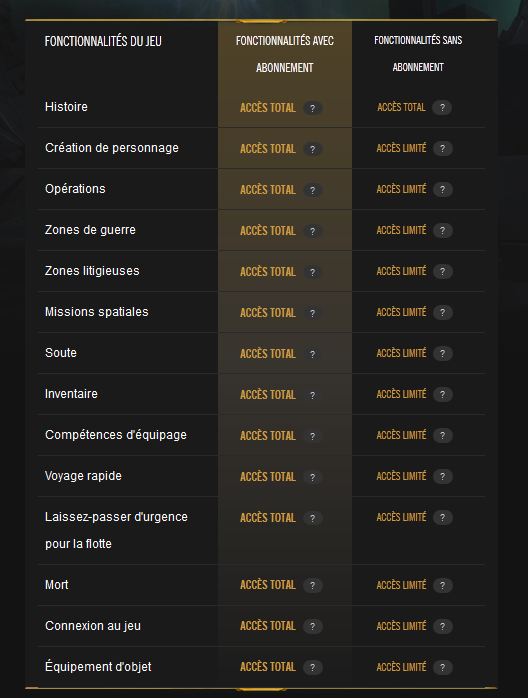Click the non-subscriber question mark for Missions spatiales
528x698 pixels.
tap(443, 312)
